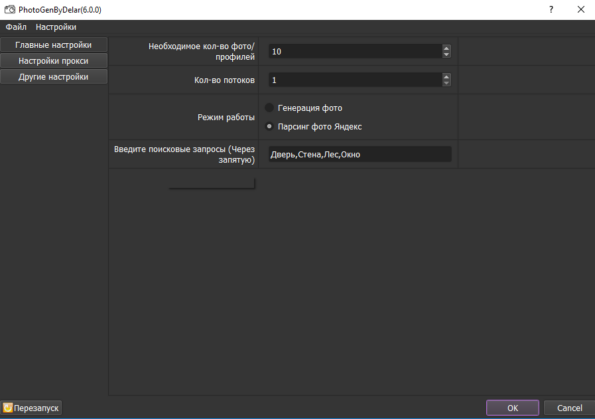Select the Генерация фото radio button
595x419 pixels.
[269, 108]
